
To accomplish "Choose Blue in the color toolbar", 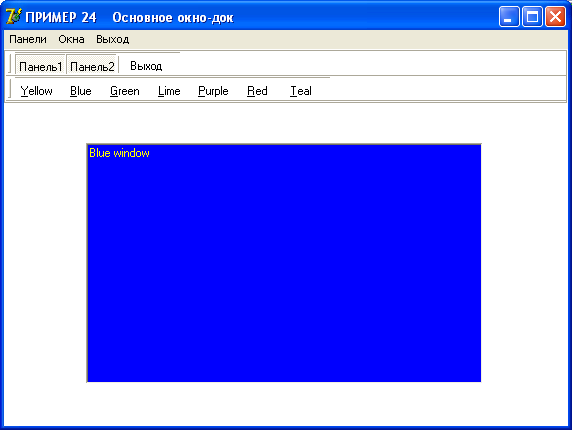I will click(x=81, y=91).
